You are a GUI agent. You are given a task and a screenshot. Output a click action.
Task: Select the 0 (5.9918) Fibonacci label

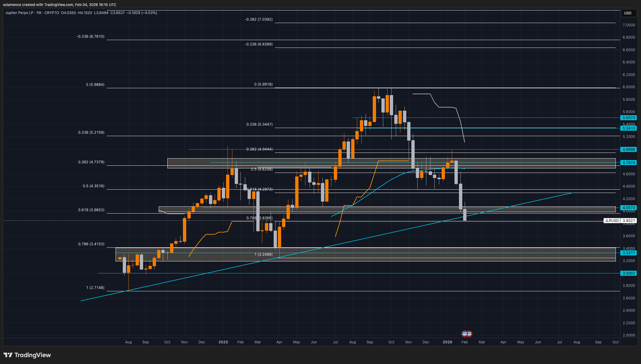(263, 84)
